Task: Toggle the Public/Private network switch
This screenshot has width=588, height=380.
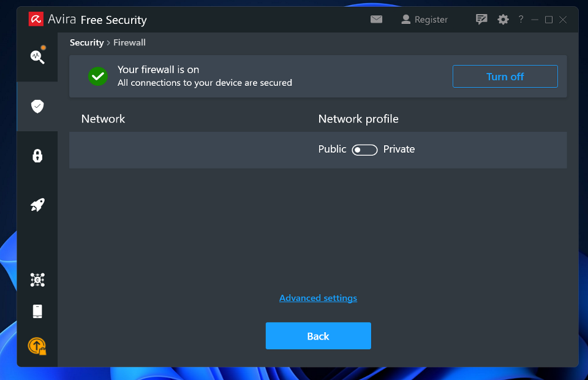Action: (364, 149)
